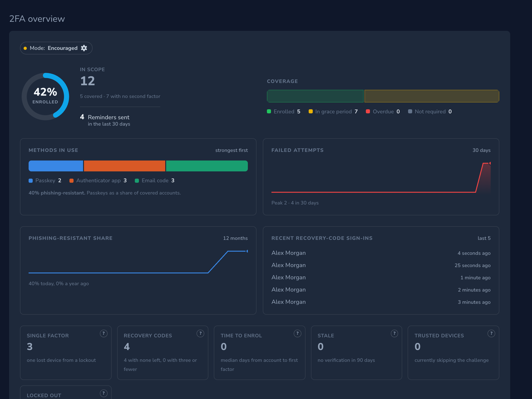Click the In Scope value 12
Viewport: 532px width, 399px height.
click(x=88, y=81)
